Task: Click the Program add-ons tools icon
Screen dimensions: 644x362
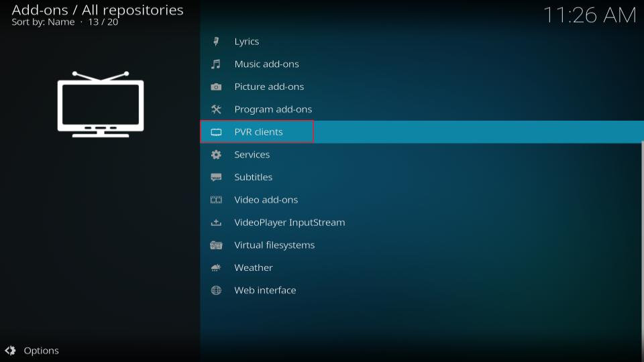Action: pyautogui.click(x=216, y=109)
